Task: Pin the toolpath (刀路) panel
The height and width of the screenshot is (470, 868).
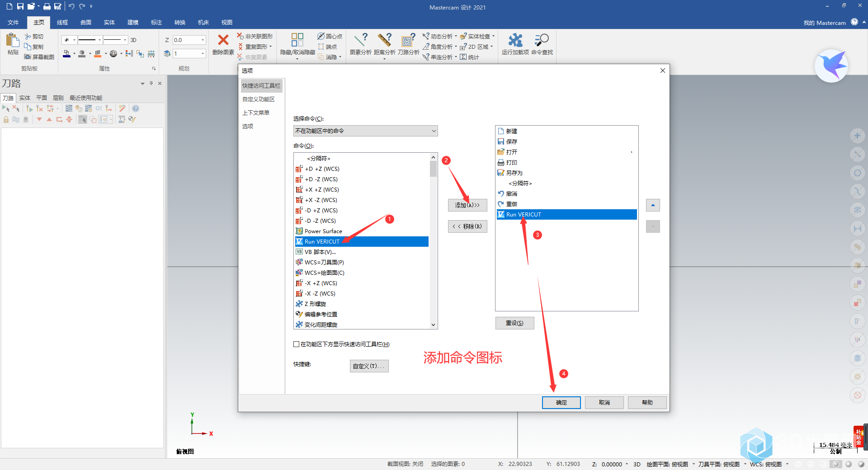Action: (x=151, y=83)
